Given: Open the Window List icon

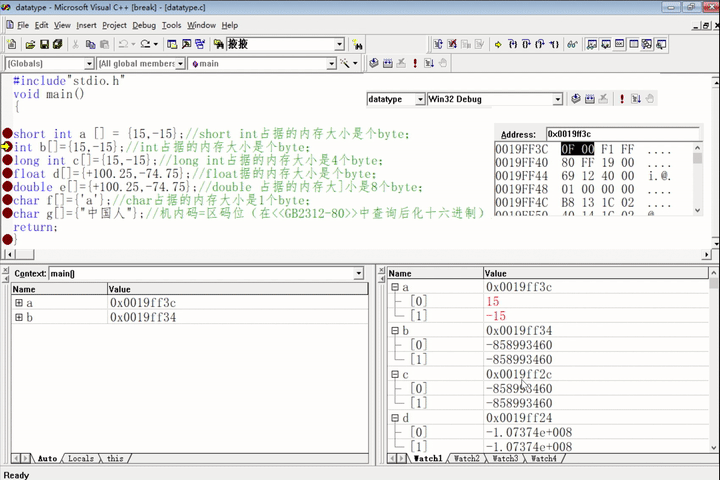Looking at the screenshot, I should (x=200, y=44).
